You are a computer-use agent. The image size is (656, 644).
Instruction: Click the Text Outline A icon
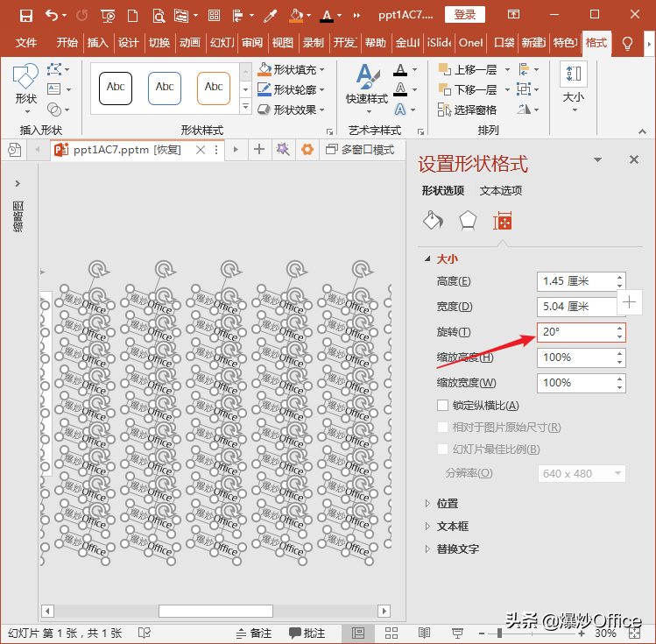pos(400,89)
